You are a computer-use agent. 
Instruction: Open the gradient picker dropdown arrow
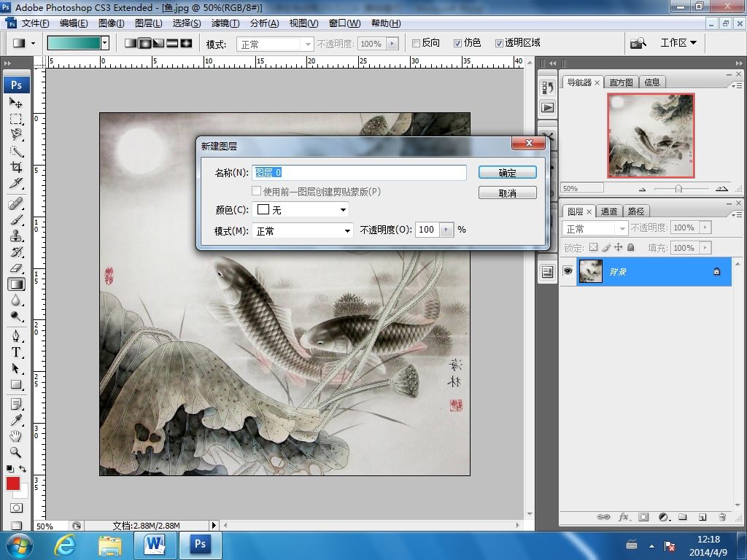pos(105,43)
